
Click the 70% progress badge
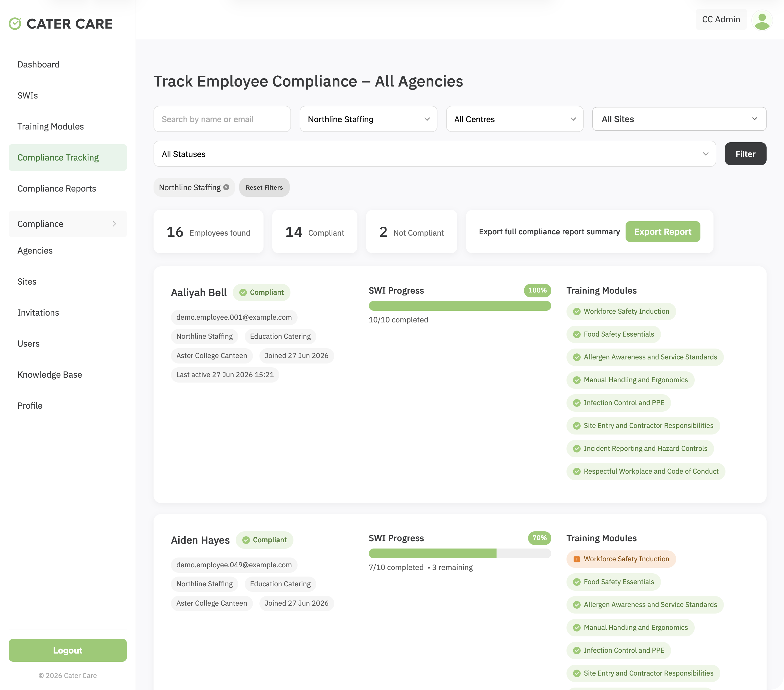pos(539,538)
